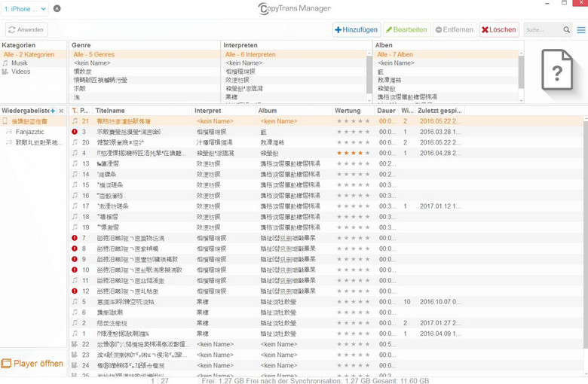Click the warning icon of track 12
This screenshot has width=588, height=384.
tap(75, 291)
